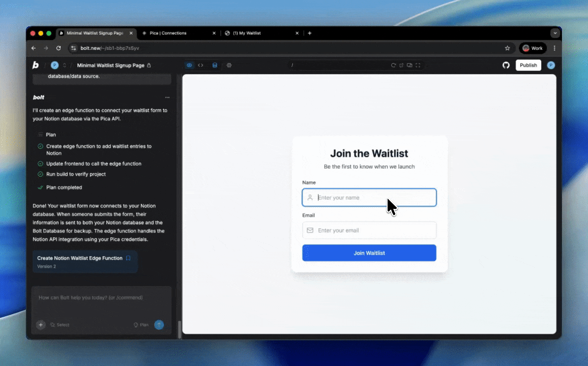Image resolution: width=588 pixels, height=366 pixels.
Task: Switch to the preview eye view
Action: point(189,65)
